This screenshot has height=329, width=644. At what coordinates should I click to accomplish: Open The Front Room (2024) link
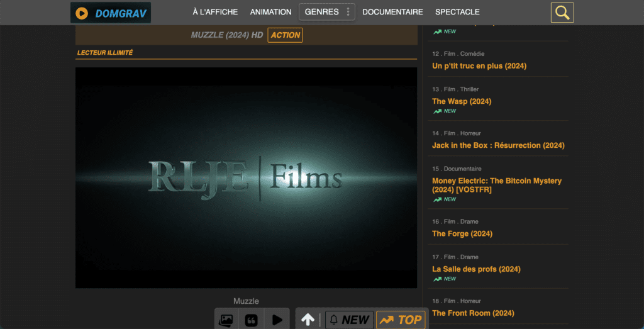(x=473, y=313)
